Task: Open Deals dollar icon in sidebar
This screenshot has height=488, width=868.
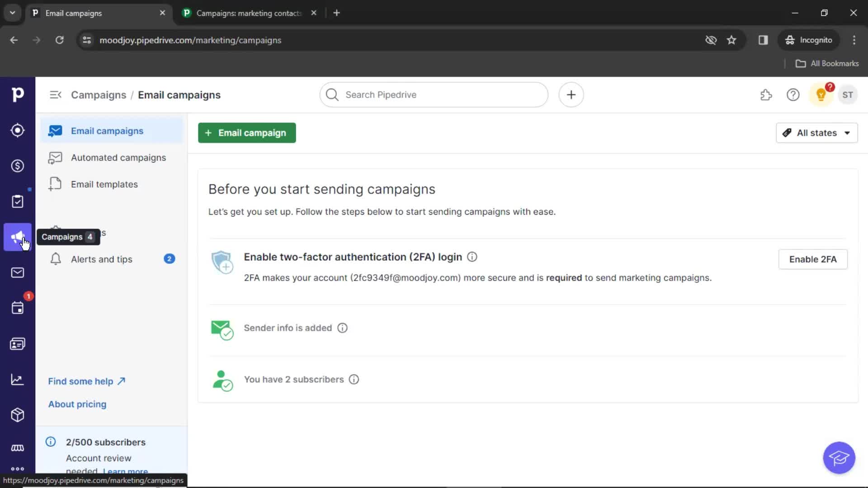Action: click(x=18, y=166)
